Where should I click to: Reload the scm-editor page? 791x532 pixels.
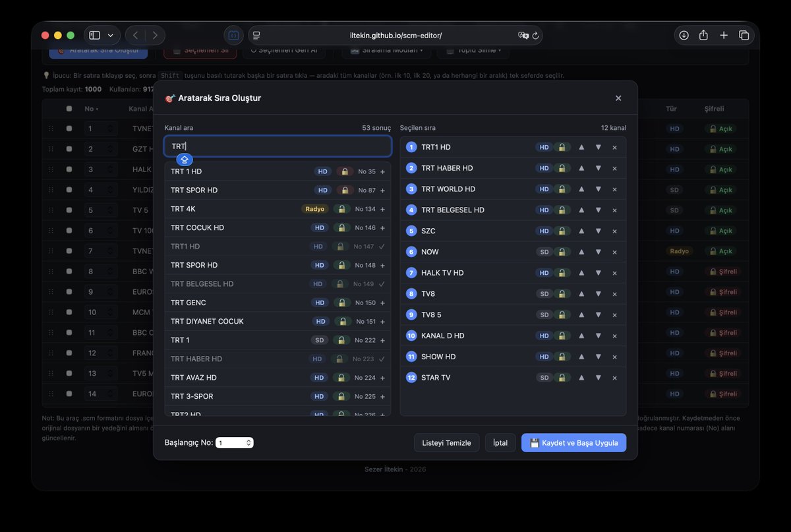536,36
